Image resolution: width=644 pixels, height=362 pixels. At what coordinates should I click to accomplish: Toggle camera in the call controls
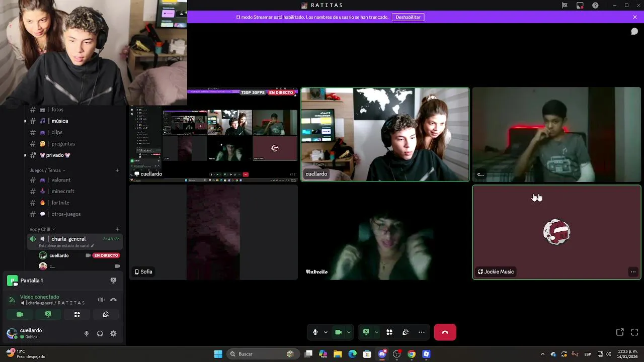pyautogui.click(x=339, y=332)
